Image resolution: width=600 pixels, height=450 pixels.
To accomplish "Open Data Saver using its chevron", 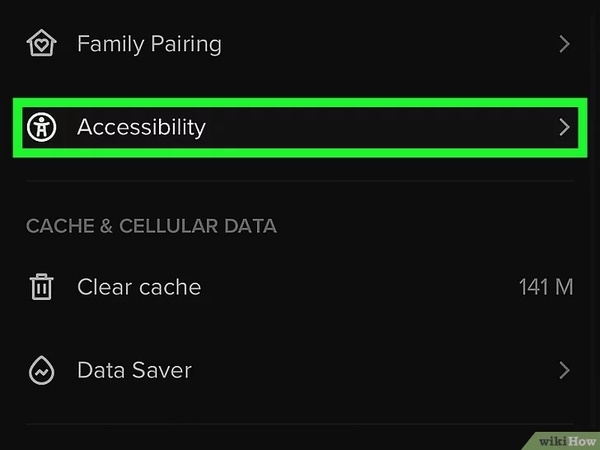I will [564, 370].
